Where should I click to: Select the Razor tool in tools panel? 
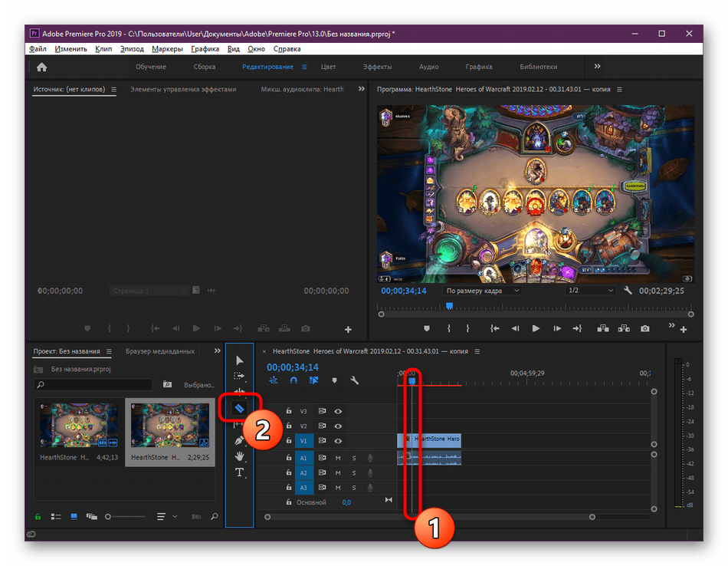point(239,408)
